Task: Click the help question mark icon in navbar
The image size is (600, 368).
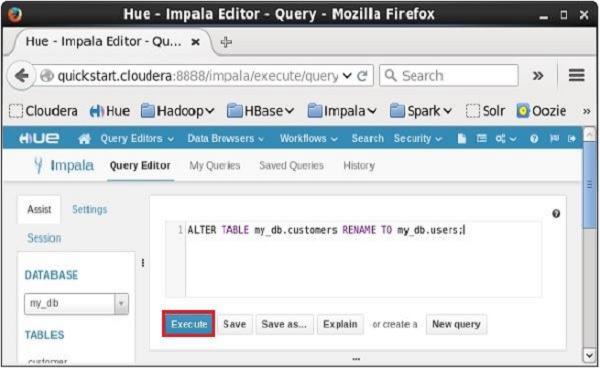Action: [534, 138]
